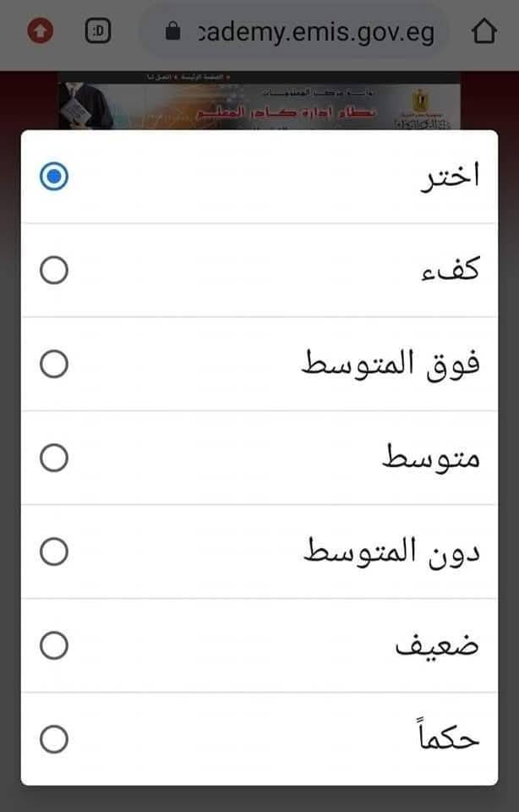
Task: Pick the دون المتوسط option label
Action: 391,552
